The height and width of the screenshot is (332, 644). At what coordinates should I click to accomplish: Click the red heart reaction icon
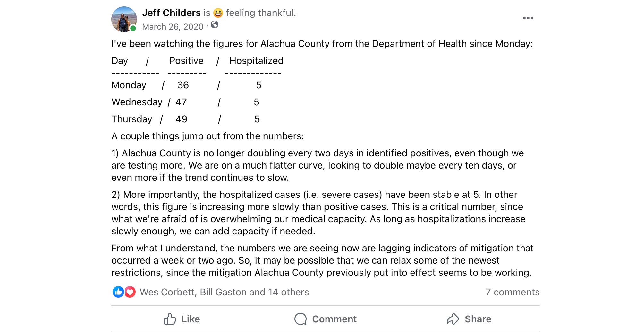130,292
